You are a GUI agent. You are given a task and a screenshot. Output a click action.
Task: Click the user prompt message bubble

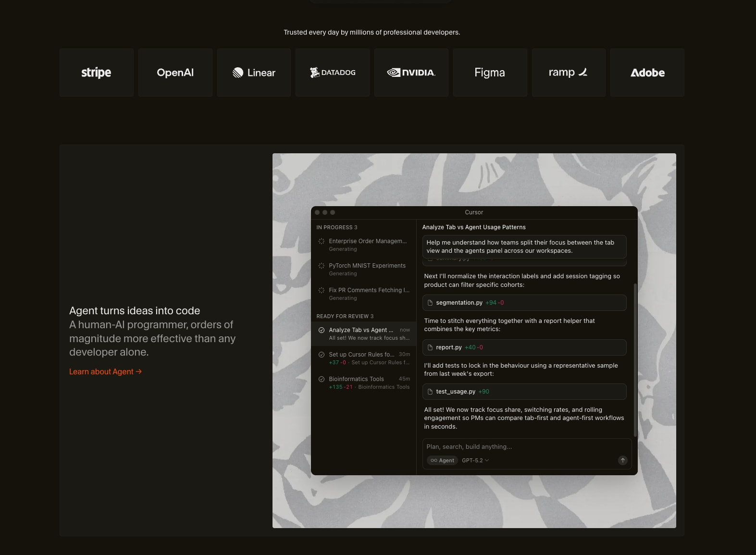(524, 247)
